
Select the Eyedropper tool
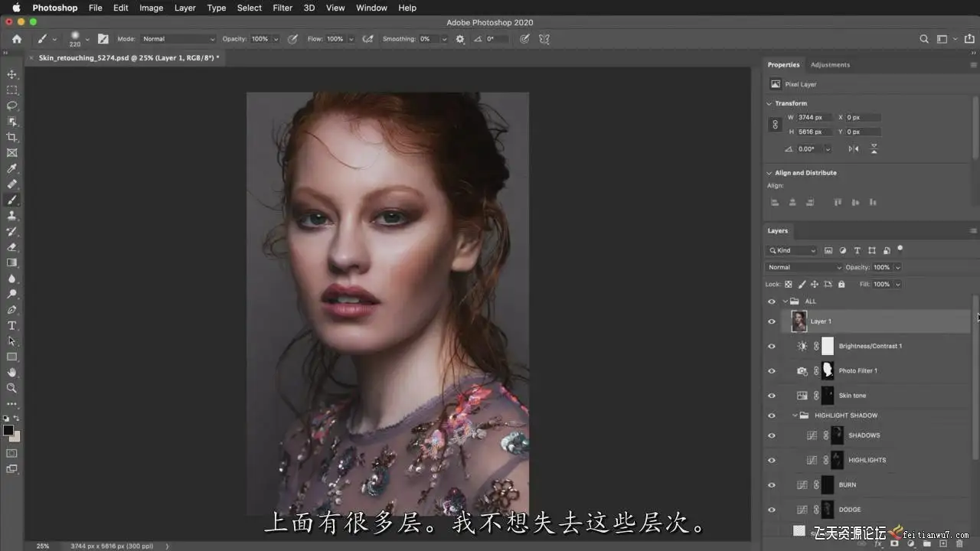[x=11, y=168]
